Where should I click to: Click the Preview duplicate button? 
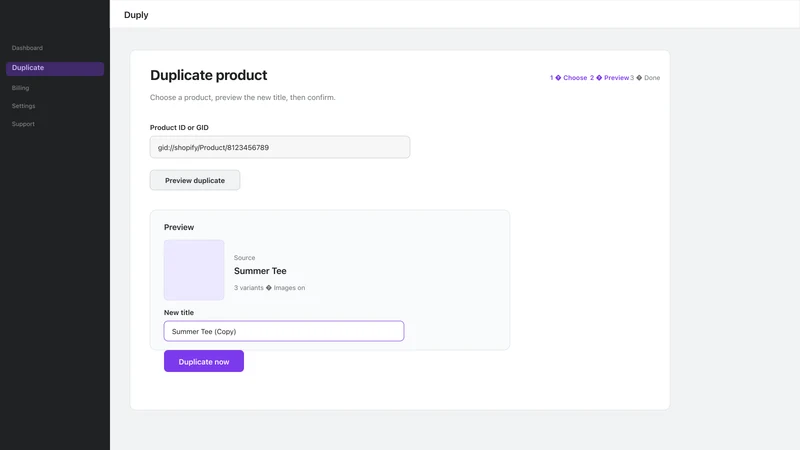(x=195, y=180)
